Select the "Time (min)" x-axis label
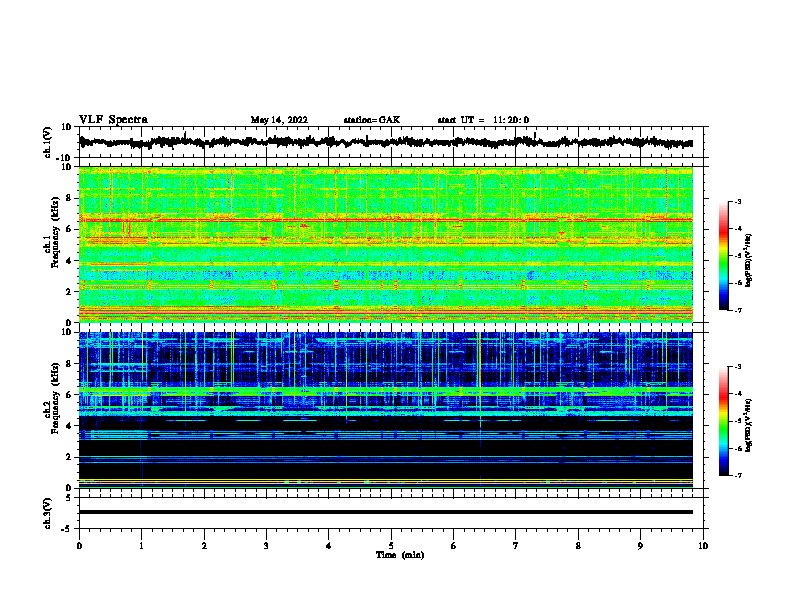This screenshot has height=612, width=792. 400,555
